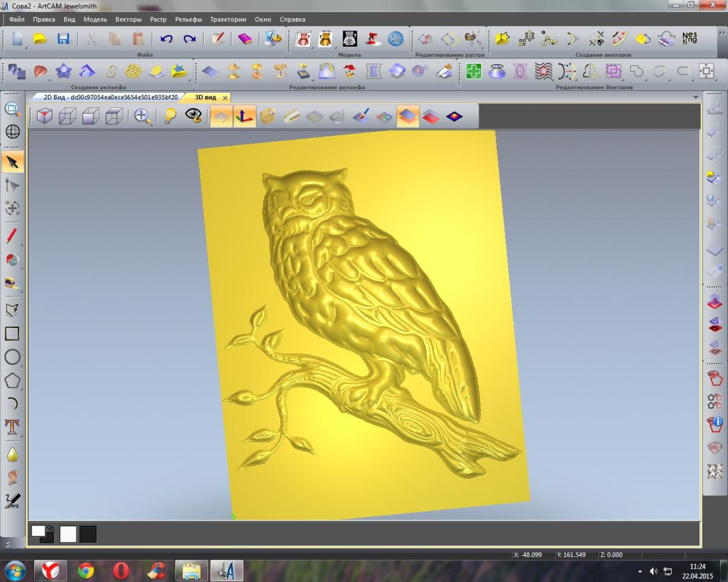This screenshot has height=582, width=728.
Task: Click the green plus cross icon
Action: [x=473, y=71]
